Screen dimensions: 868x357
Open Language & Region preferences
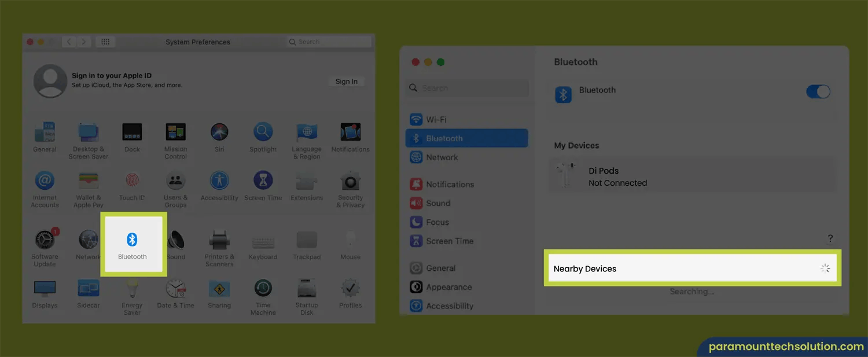307,140
